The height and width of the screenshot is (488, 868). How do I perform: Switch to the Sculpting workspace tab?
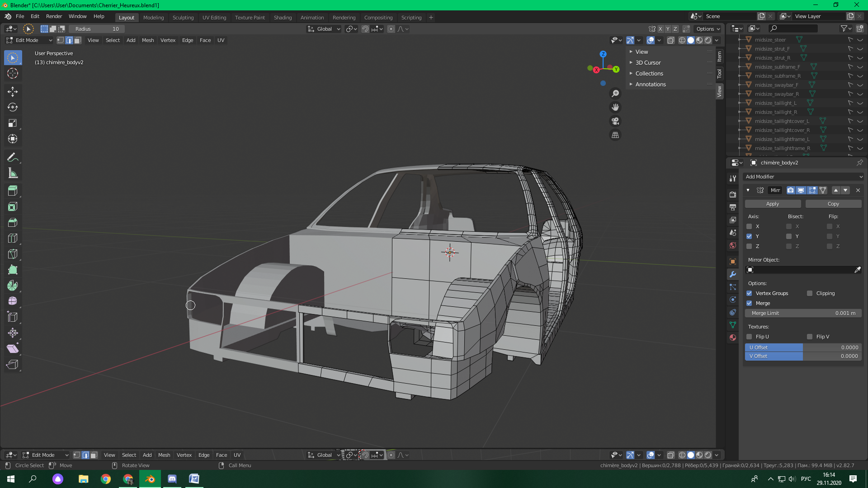coord(183,18)
